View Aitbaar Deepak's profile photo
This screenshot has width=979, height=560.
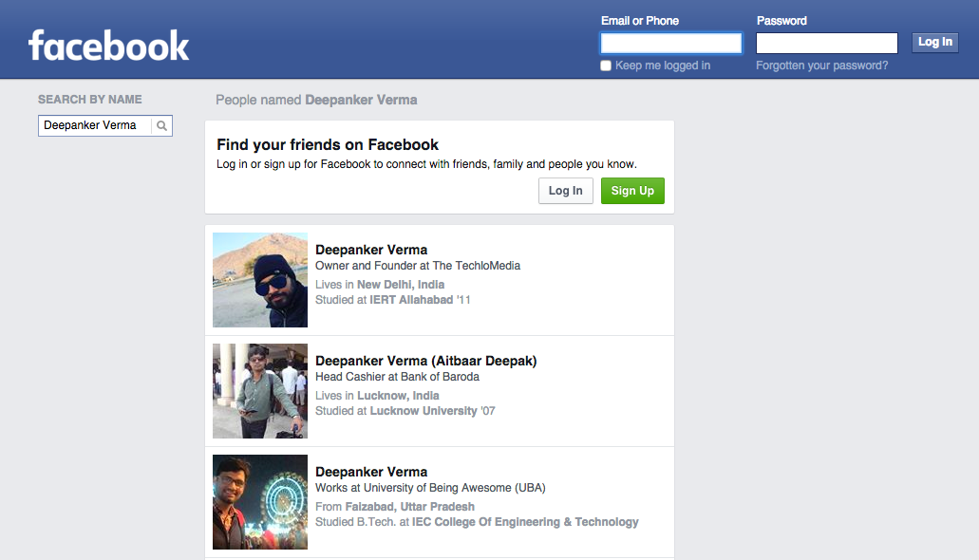pyautogui.click(x=259, y=390)
